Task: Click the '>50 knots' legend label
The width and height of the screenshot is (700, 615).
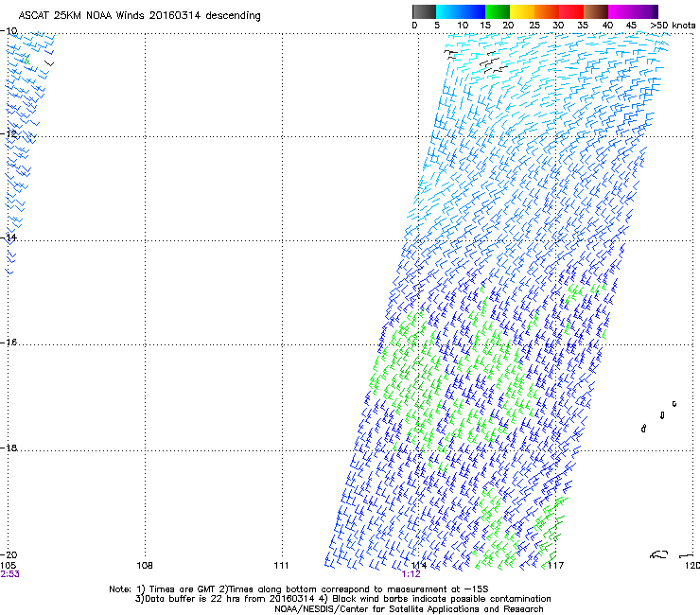Action: point(673,26)
